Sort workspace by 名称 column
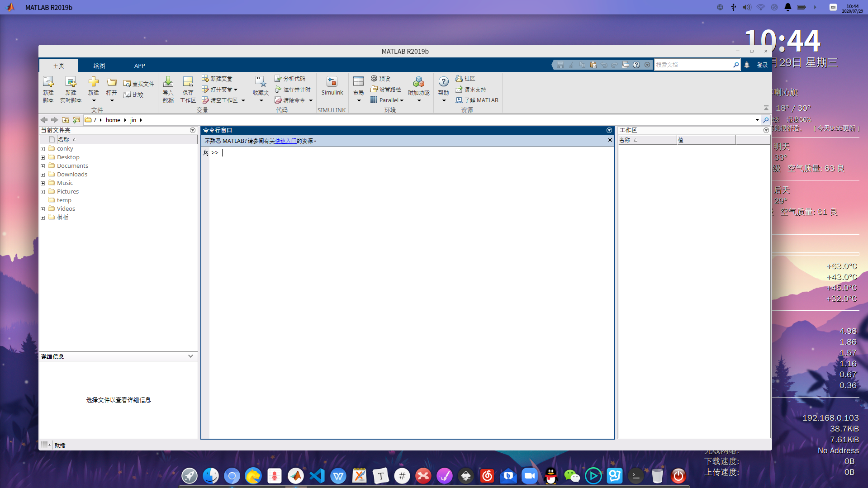Screen dimensions: 868x488 [x=647, y=140]
